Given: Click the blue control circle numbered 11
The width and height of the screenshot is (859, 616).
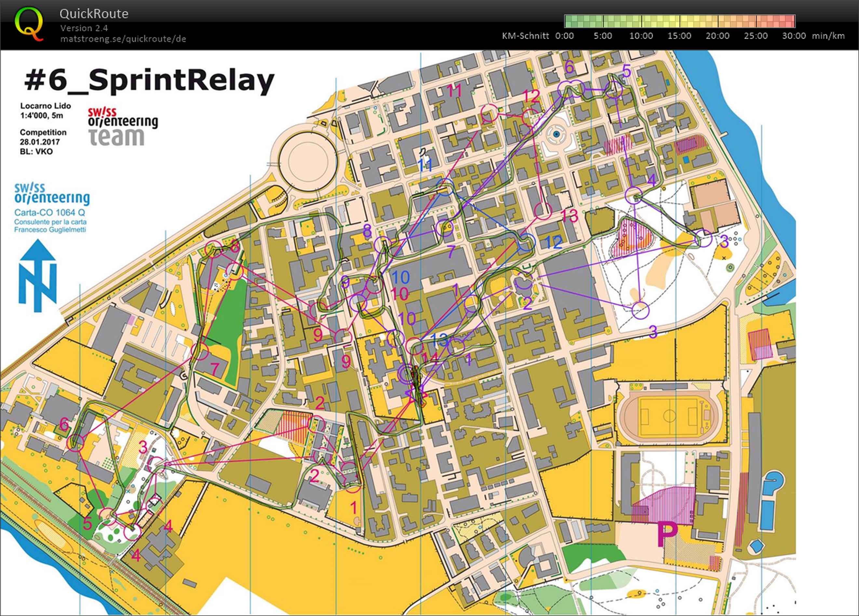Looking at the screenshot, I should tap(445, 187).
